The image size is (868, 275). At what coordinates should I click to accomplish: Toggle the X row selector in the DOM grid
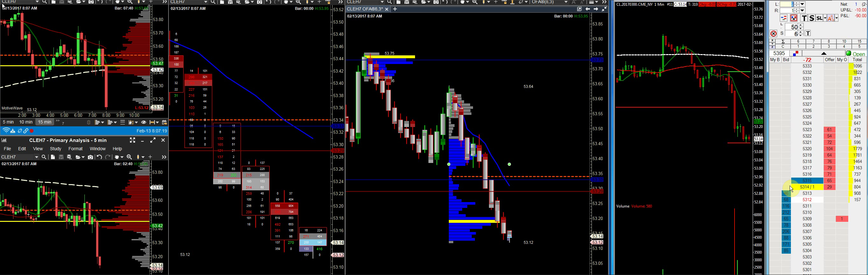click(x=772, y=41)
